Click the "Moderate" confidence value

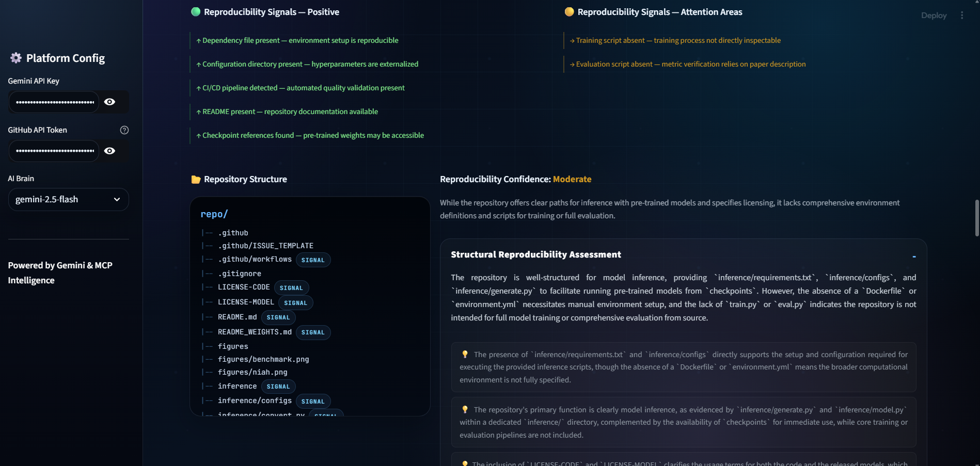[572, 179]
